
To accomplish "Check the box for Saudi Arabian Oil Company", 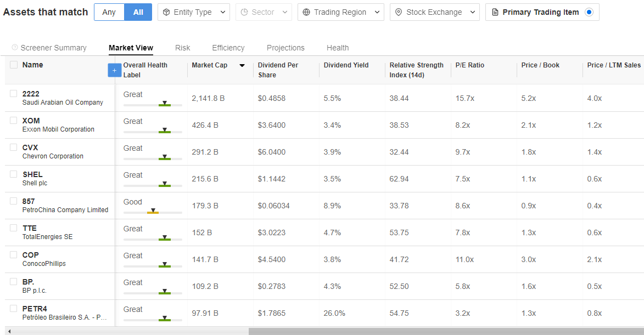I will click(x=14, y=94).
